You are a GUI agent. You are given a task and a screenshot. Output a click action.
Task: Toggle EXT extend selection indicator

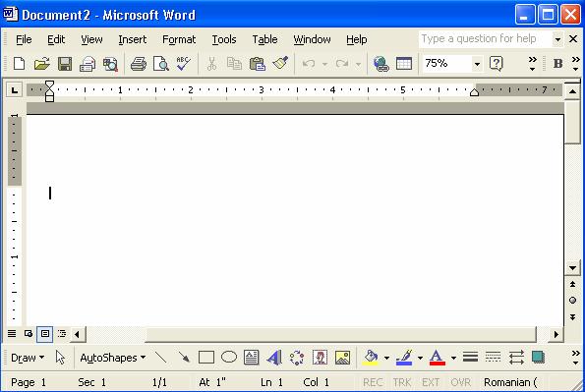click(x=431, y=382)
